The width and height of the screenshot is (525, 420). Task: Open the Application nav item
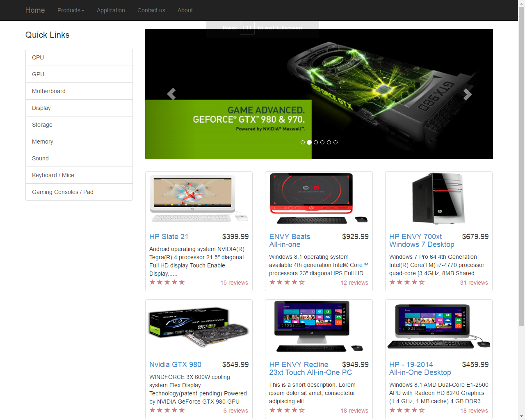111,10
